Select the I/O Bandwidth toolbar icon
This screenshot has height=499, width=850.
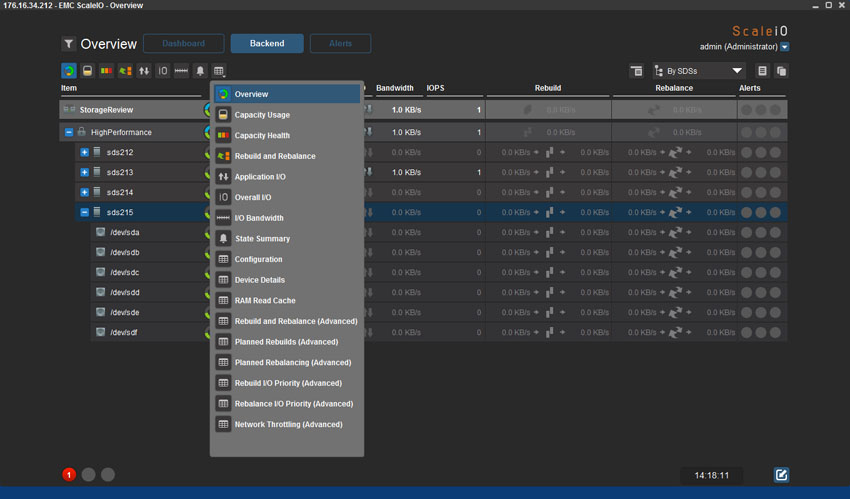[181, 71]
